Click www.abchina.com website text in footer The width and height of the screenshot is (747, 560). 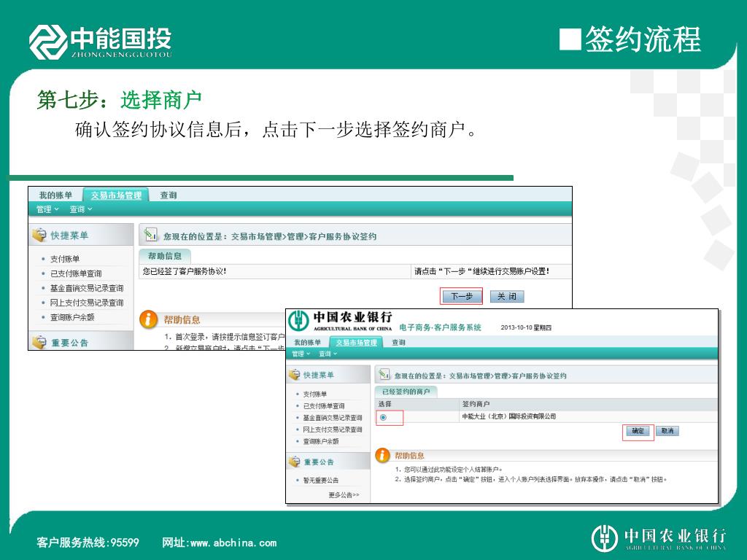click(233, 542)
